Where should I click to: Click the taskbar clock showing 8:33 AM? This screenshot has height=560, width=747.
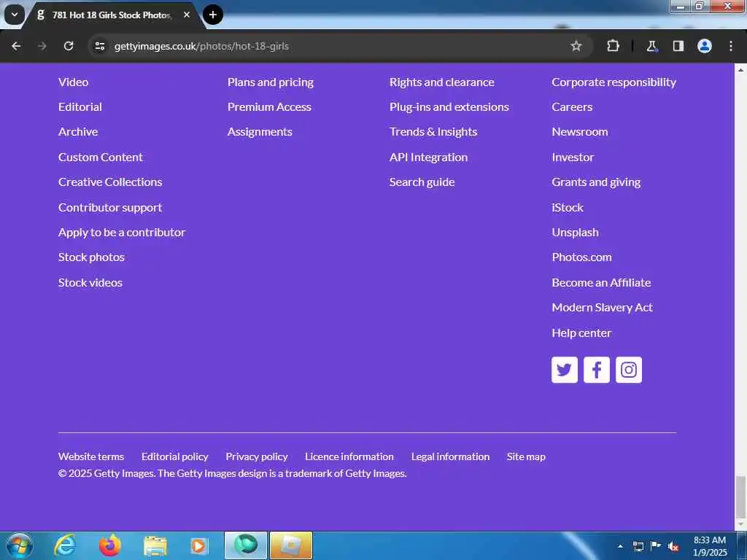(710, 546)
